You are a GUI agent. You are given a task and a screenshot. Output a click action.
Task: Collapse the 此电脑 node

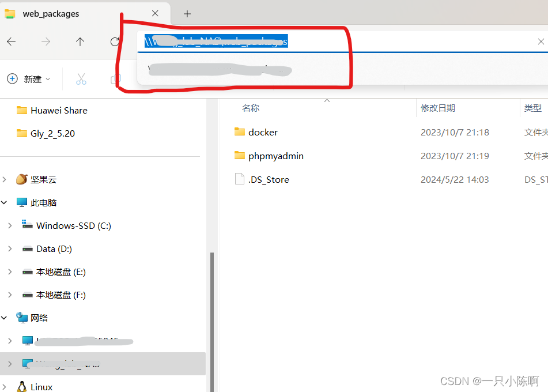point(4,202)
